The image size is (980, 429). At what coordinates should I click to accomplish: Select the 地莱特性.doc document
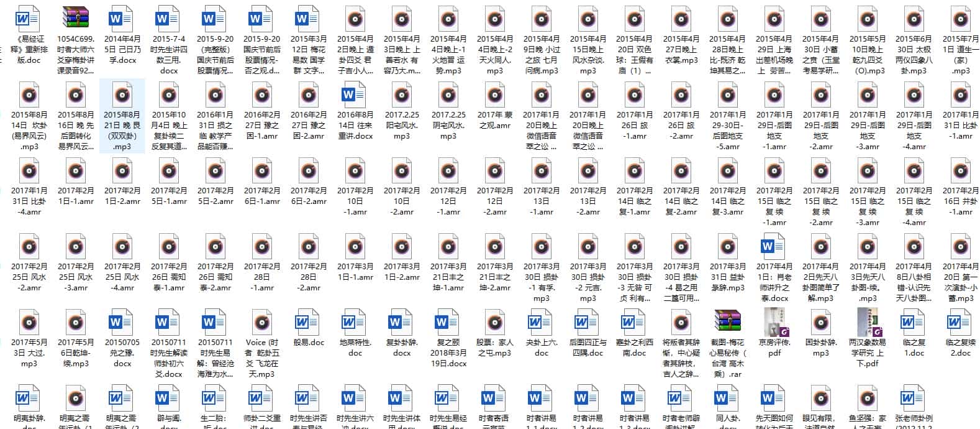point(355,323)
